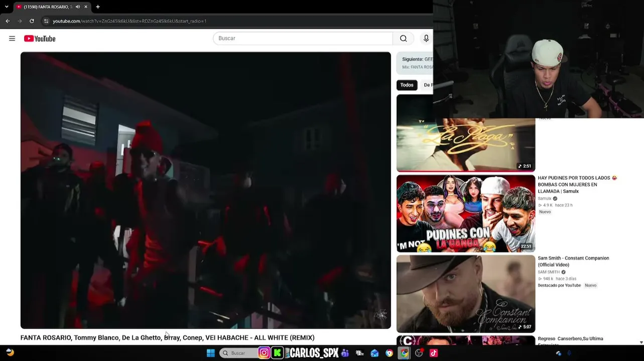
Task: Click the ALL WHITE (REMIX) video title
Action: click(x=168, y=338)
